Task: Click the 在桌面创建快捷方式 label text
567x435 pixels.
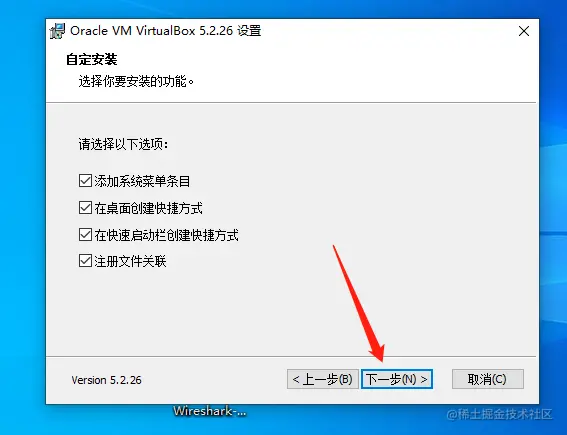Action: pos(149,208)
